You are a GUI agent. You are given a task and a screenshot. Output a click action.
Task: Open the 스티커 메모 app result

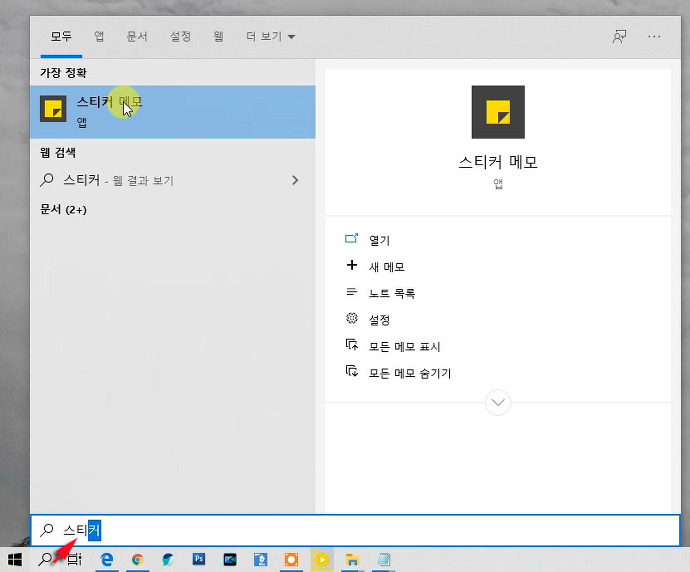172,112
